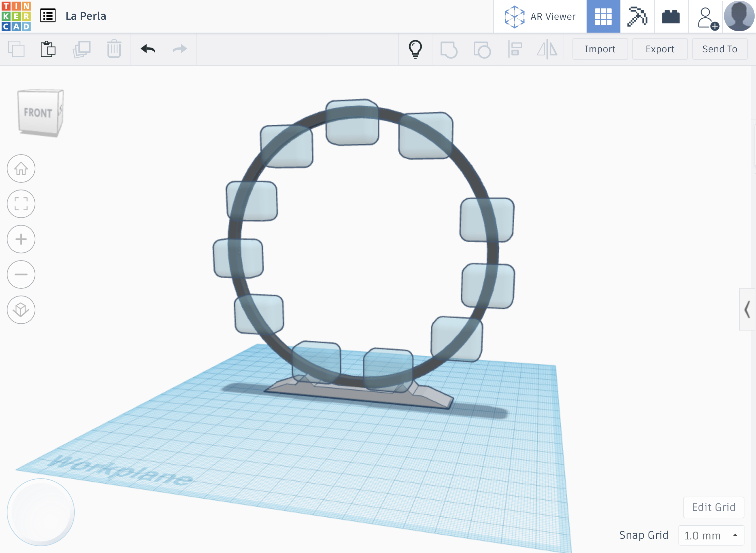The width and height of the screenshot is (756, 553).
Task: Click the Duplicate and repeat icon
Action: 81,49
